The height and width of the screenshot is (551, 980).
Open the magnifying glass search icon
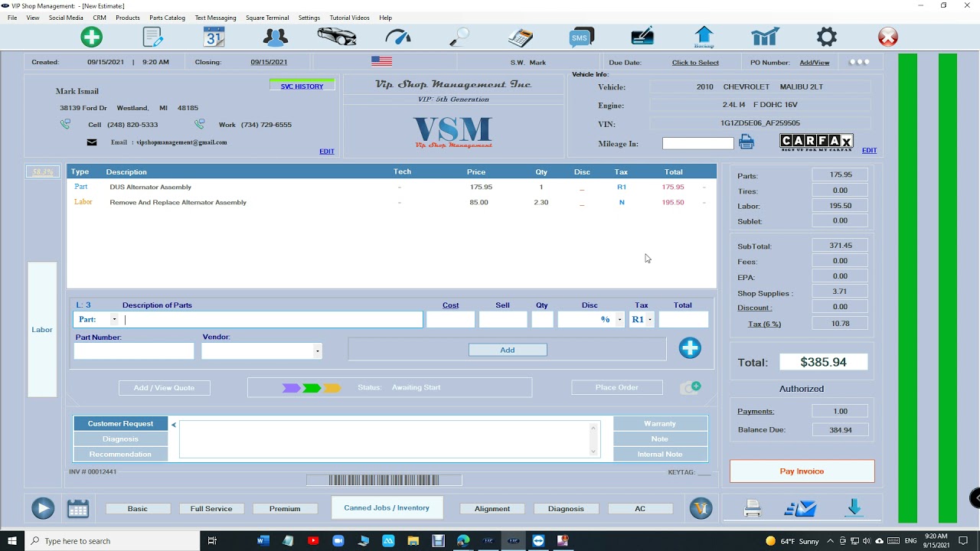(459, 37)
